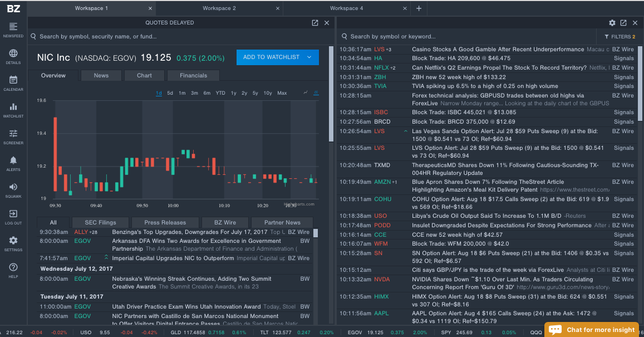Switch to Workspace 4 tab

click(x=347, y=8)
